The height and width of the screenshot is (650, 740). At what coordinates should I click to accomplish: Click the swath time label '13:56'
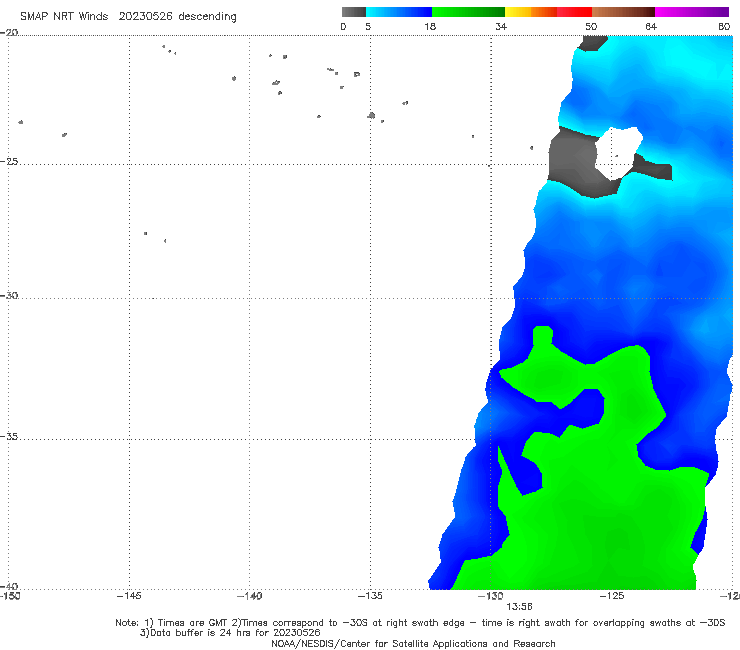[x=519, y=607]
